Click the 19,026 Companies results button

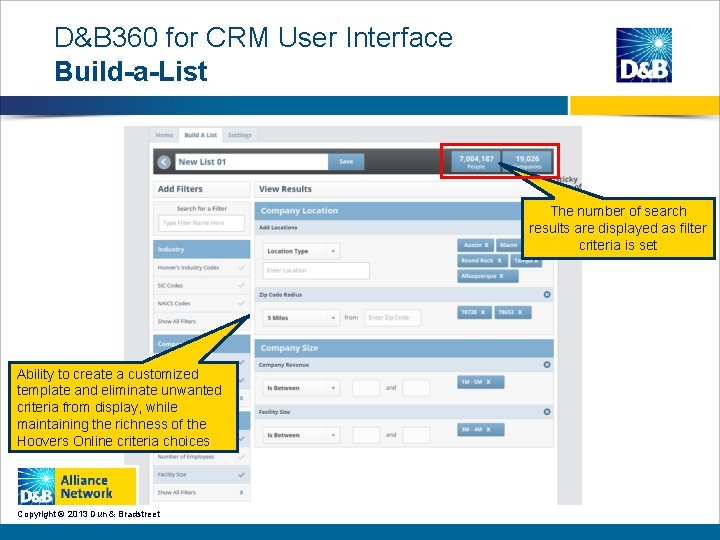coord(527,162)
